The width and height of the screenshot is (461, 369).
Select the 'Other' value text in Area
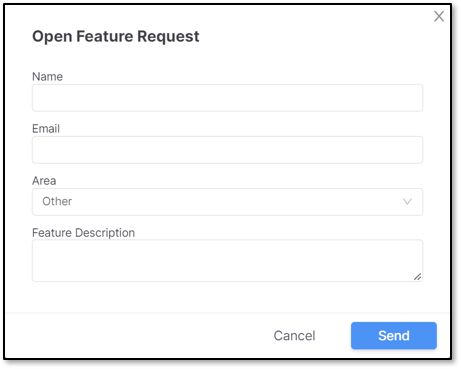point(57,201)
